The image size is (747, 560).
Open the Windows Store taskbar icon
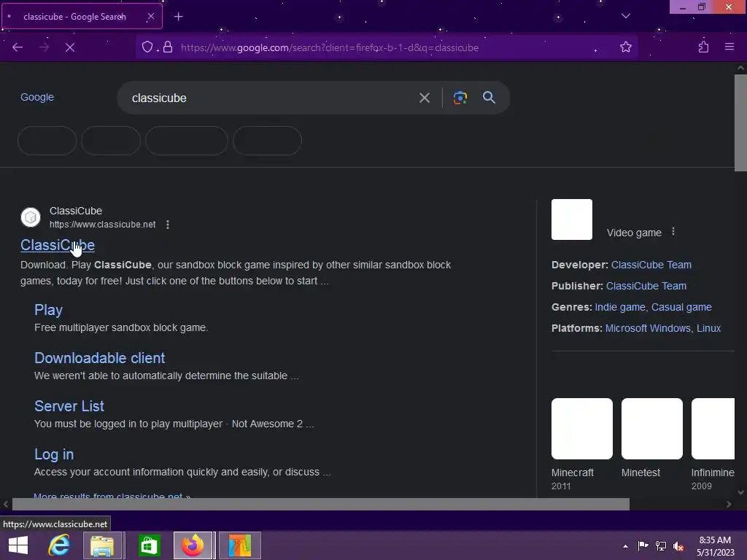[149, 545]
